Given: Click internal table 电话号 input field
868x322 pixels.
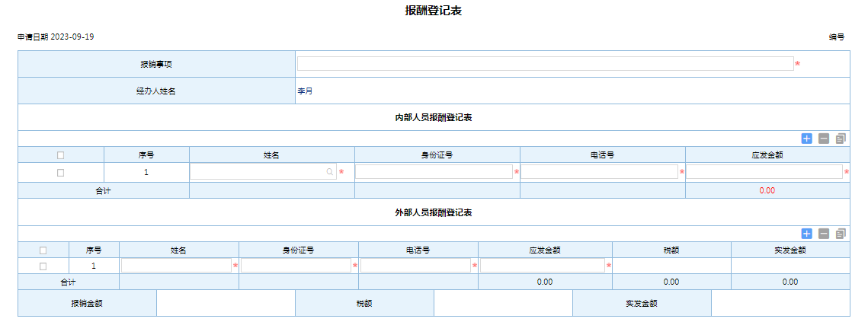Looking at the screenshot, I should pyautogui.click(x=600, y=172).
